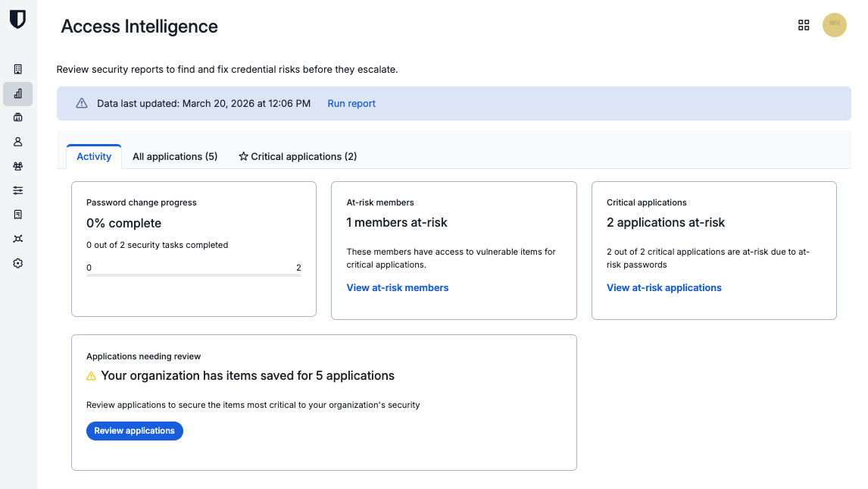This screenshot has width=868, height=489.
Task: Open the All applications tab
Action: pos(175,156)
